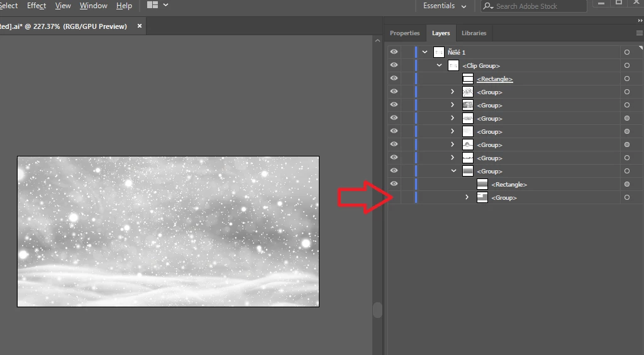Click the thumbnail of layer Ñëîé 1
Viewport: 644px width, 355px height.
438,52
